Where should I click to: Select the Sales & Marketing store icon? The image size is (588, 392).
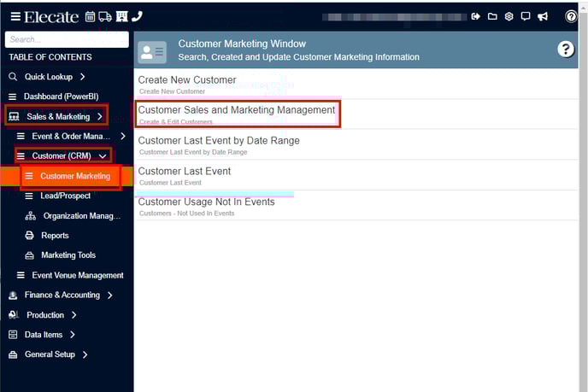(14, 116)
